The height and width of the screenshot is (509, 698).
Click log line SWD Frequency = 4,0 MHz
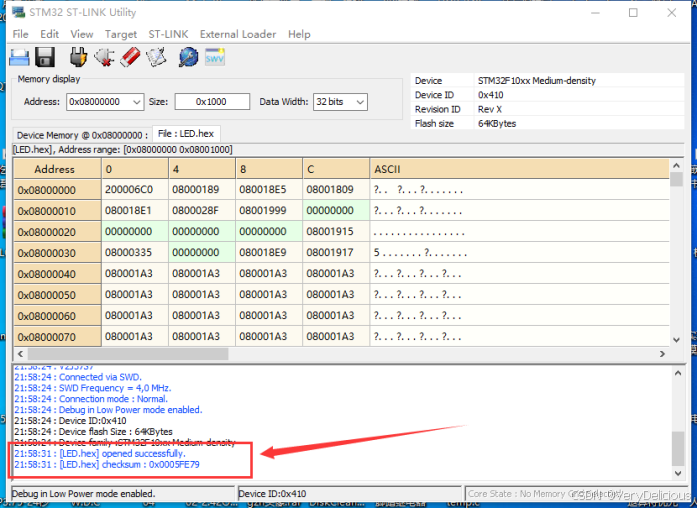click(x=92, y=388)
